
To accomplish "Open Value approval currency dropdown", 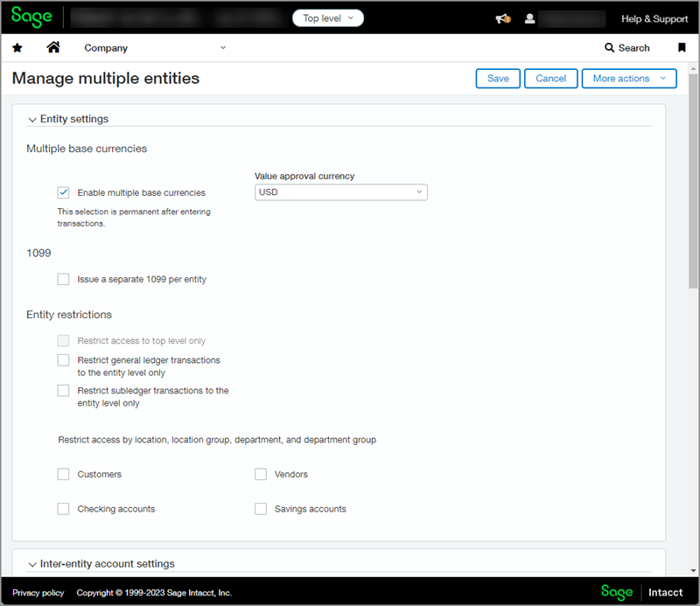I will [340, 192].
